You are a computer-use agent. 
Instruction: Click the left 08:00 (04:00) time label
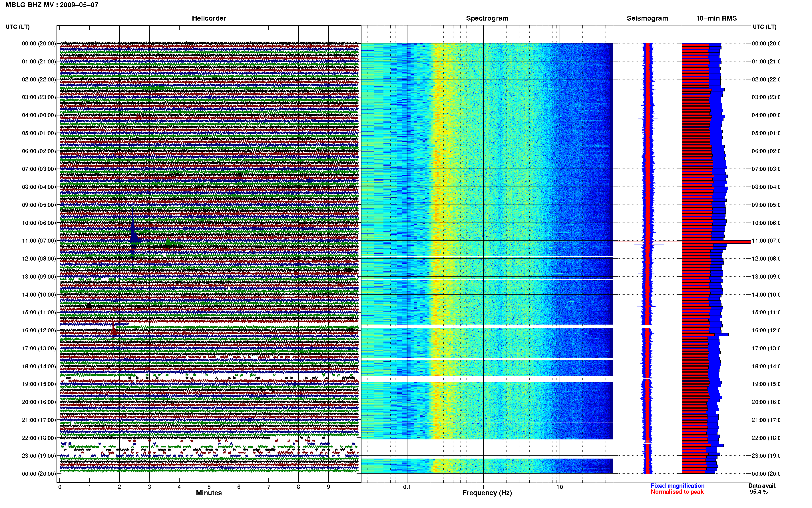point(39,187)
